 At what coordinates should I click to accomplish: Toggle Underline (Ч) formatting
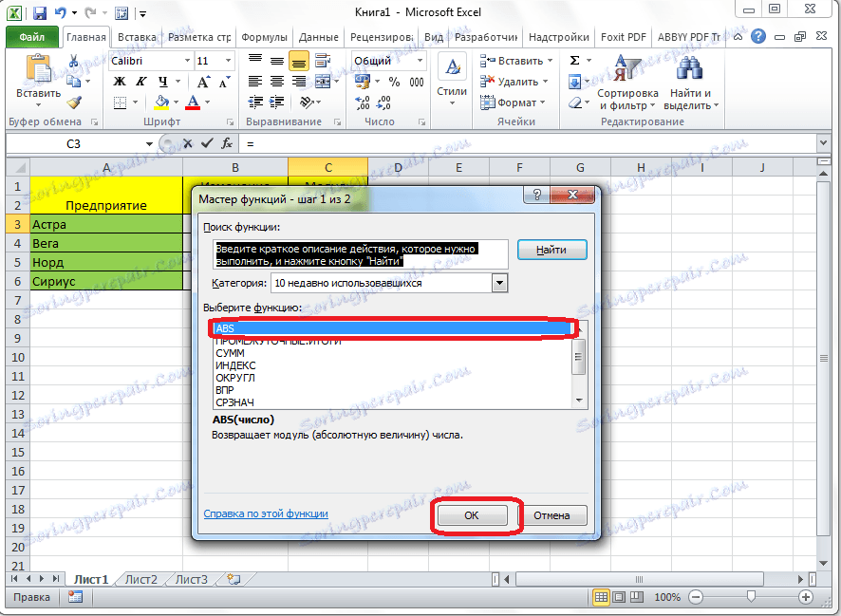(163, 82)
